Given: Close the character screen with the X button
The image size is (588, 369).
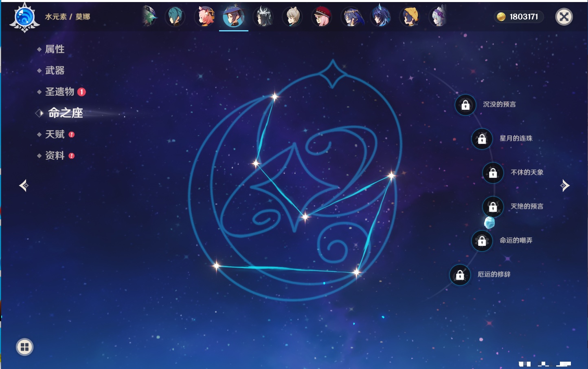Looking at the screenshot, I should (x=564, y=17).
